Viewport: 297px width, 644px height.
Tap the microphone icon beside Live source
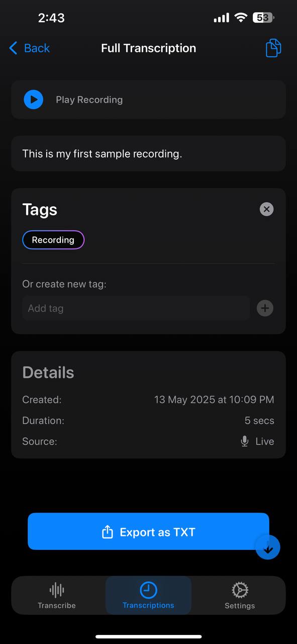(x=244, y=441)
